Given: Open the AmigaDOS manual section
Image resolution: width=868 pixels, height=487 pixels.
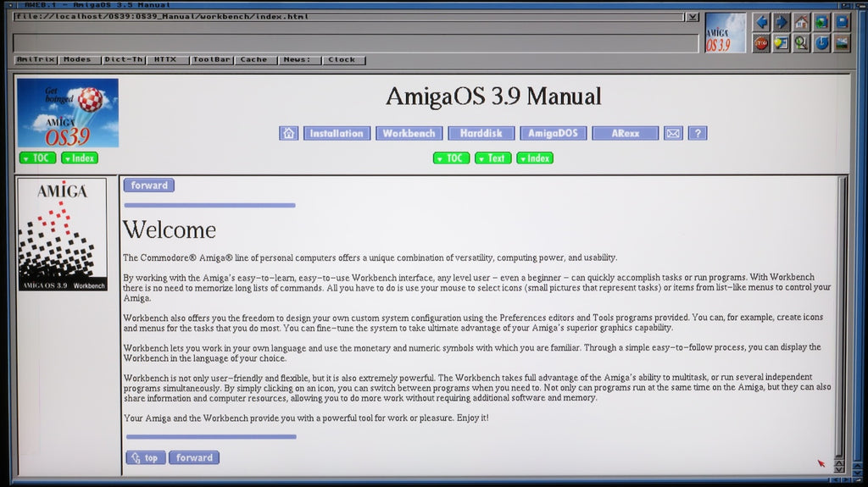Looking at the screenshot, I should coord(552,133).
